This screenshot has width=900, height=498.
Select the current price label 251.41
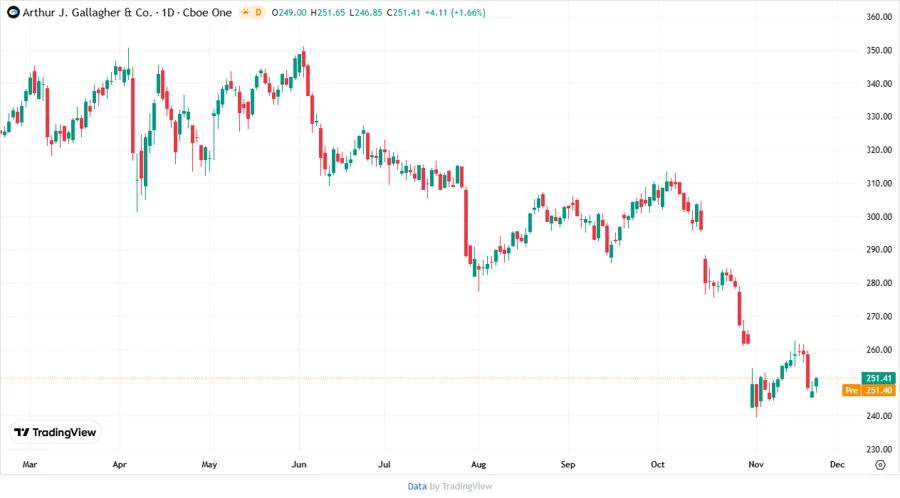(x=879, y=378)
